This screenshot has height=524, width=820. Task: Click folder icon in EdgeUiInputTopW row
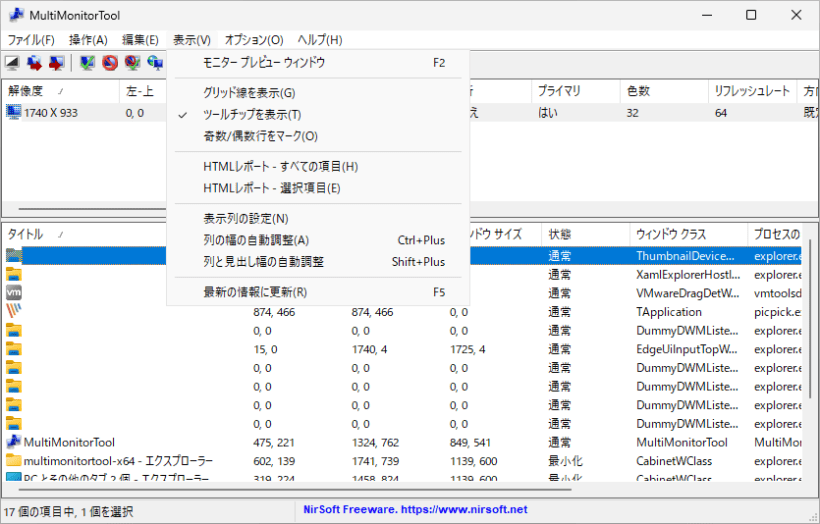[x=14, y=349]
